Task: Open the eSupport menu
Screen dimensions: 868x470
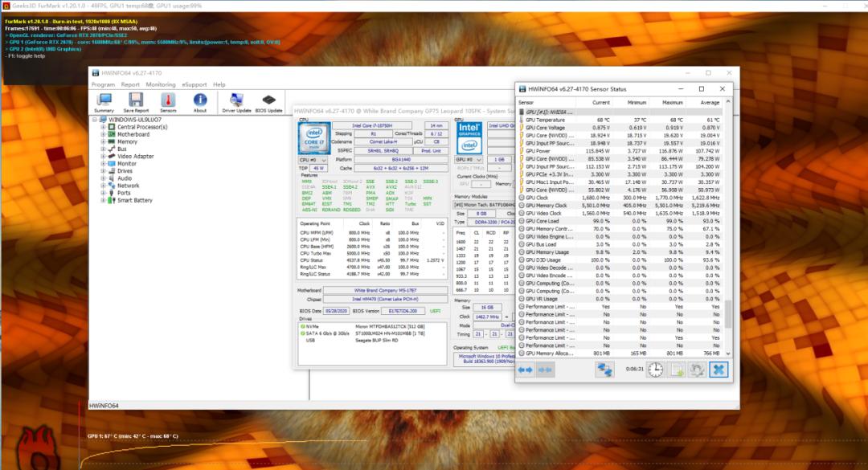Action: (194, 84)
